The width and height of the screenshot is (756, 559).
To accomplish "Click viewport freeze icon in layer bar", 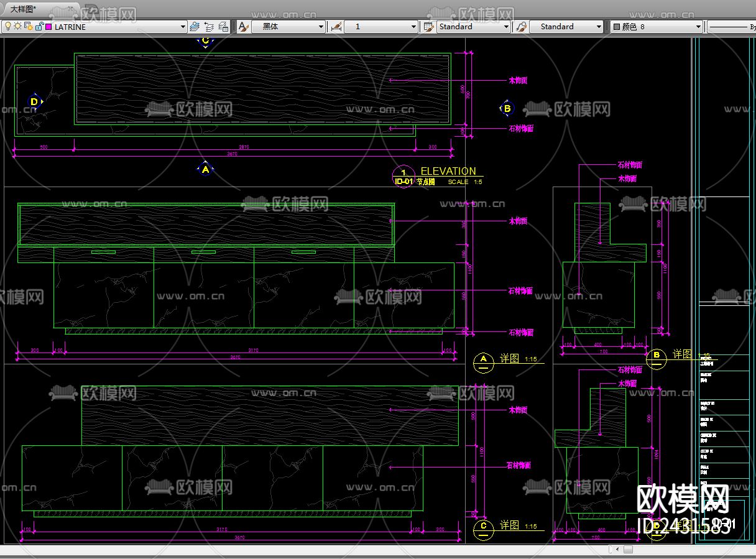I will [29, 27].
